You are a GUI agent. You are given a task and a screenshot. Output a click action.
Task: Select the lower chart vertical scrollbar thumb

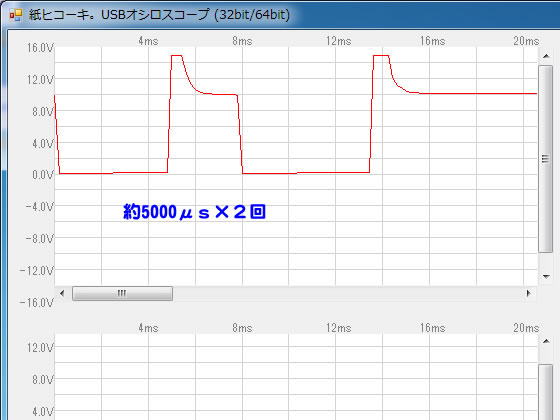545,392
